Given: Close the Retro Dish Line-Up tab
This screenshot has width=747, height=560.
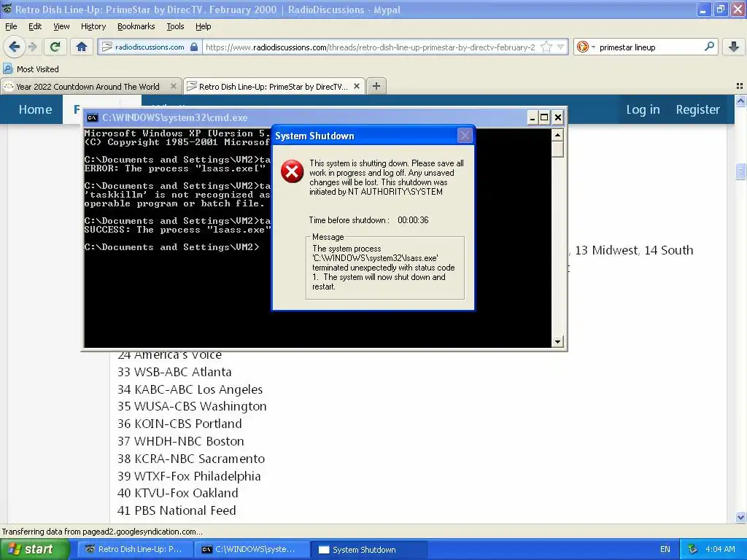Looking at the screenshot, I should (356, 86).
